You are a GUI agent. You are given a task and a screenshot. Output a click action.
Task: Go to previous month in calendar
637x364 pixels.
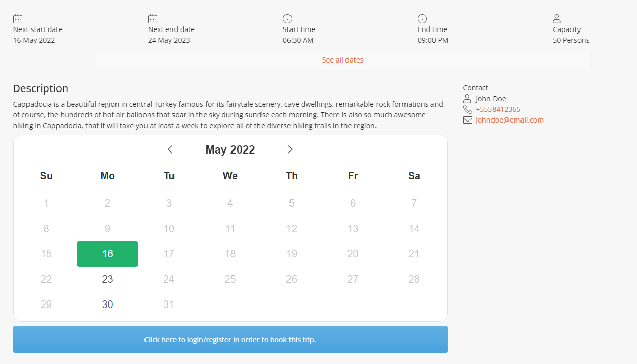coord(170,149)
